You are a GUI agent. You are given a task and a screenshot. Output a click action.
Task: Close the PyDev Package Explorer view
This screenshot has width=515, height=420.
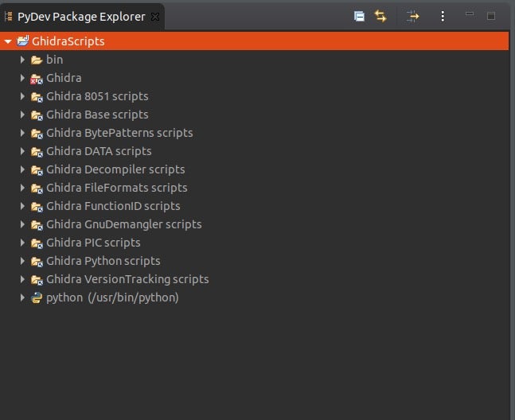pos(155,17)
